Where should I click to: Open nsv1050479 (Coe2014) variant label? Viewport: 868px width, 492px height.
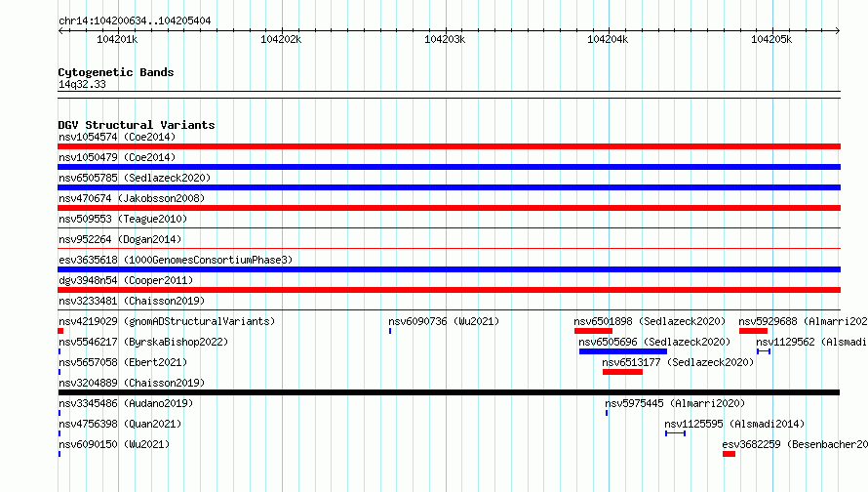pyautogui.click(x=117, y=157)
